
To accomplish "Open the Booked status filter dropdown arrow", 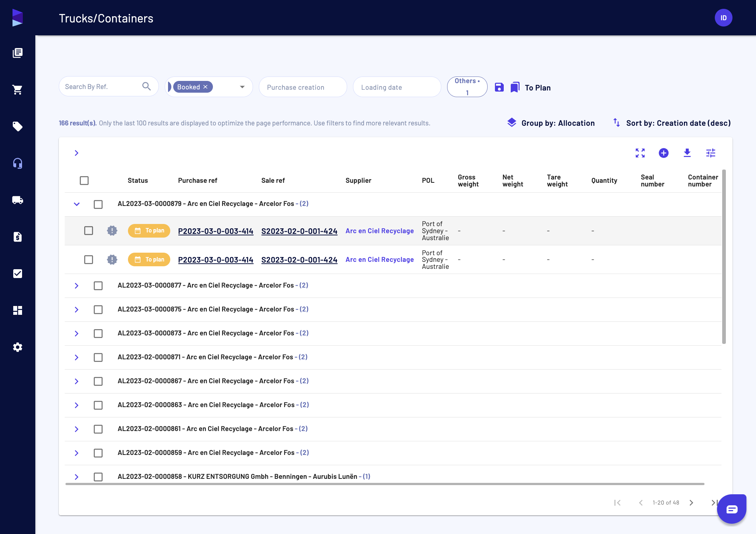I will coord(242,87).
